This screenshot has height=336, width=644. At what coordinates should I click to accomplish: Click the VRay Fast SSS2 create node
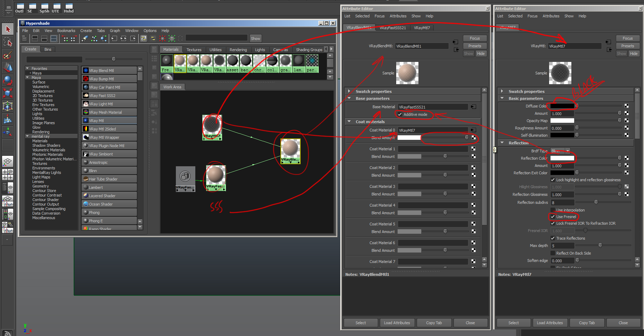click(x=109, y=96)
